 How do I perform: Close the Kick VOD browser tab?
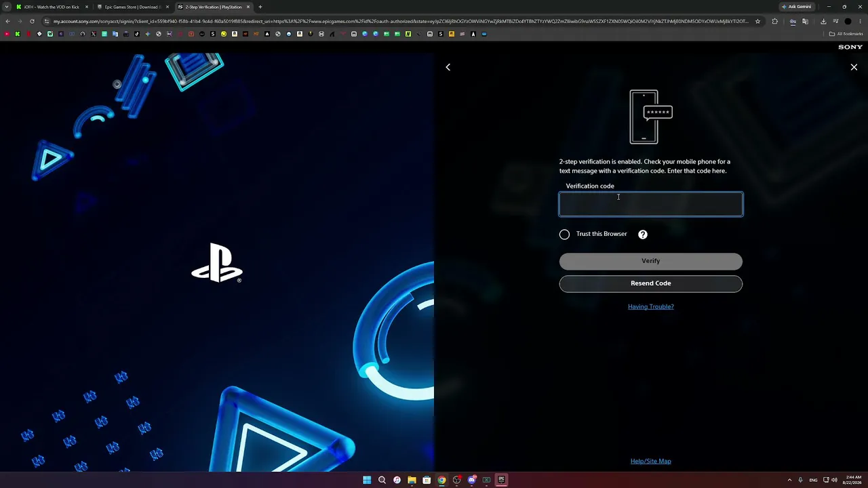click(x=87, y=7)
